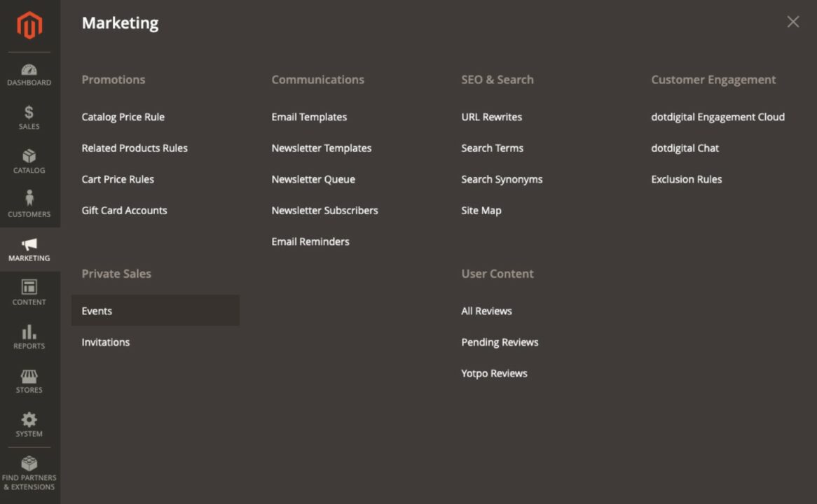The height and width of the screenshot is (504, 817).
Task: Select the Content layout icon
Action: coord(29,288)
